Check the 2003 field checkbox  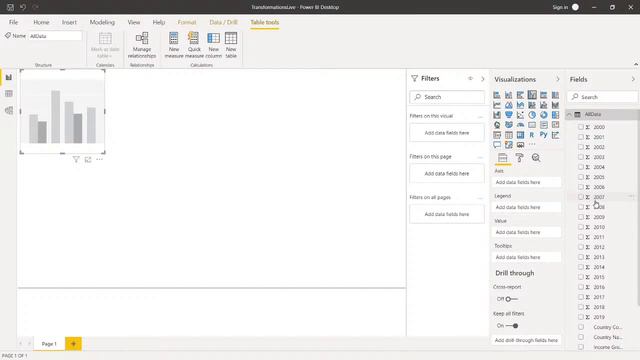point(580,157)
